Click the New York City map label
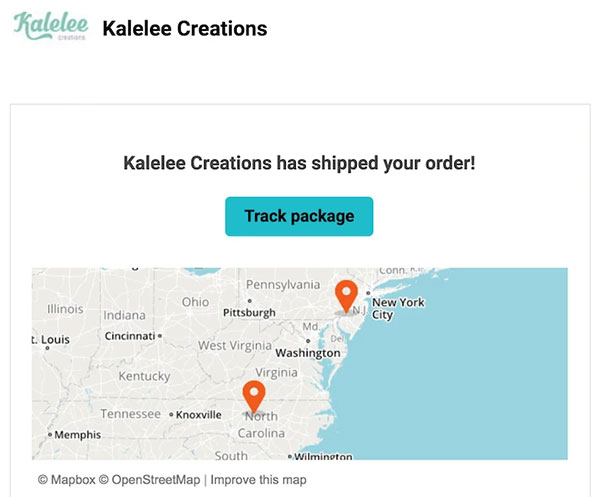 click(397, 308)
